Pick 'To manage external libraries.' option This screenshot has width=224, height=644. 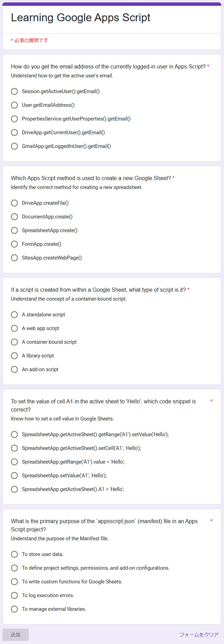tap(14, 609)
